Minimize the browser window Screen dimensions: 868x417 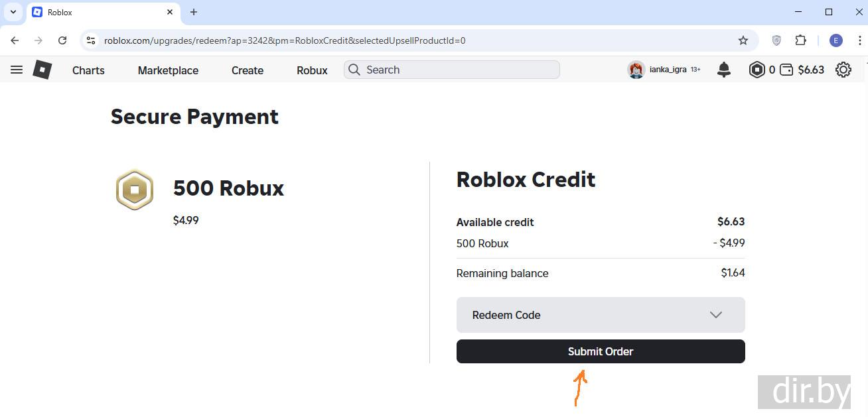(x=798, y=12)
